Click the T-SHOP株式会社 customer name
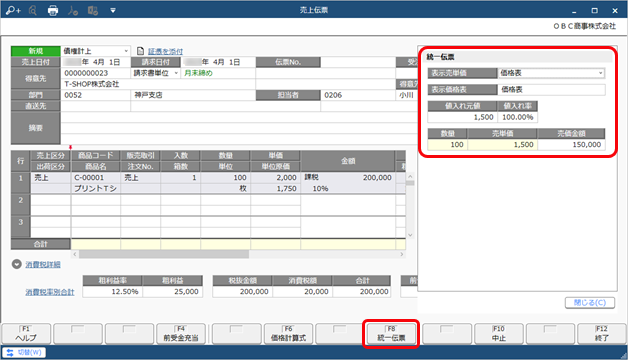 point(92,84)
